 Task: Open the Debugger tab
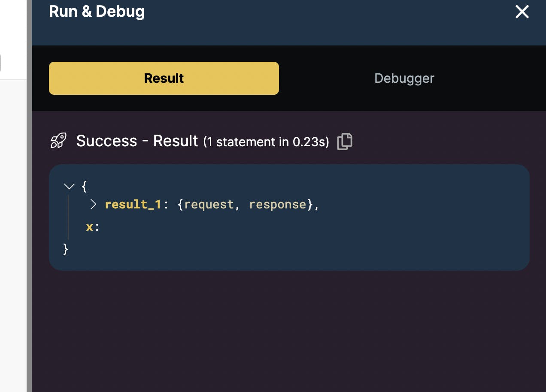pos(404,78)
